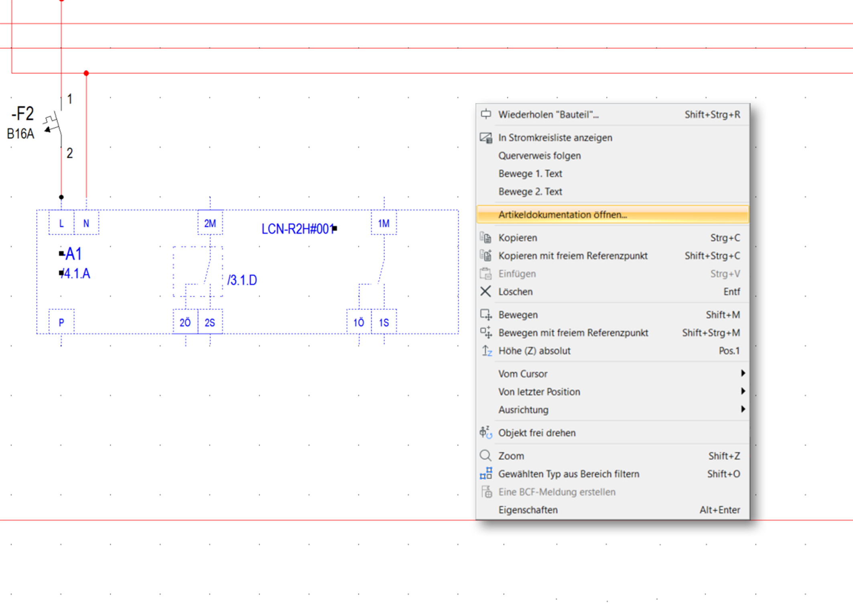The image size is (853, 616).
Task: Click the Zoom magnifier icon
Action: [485, 455]
